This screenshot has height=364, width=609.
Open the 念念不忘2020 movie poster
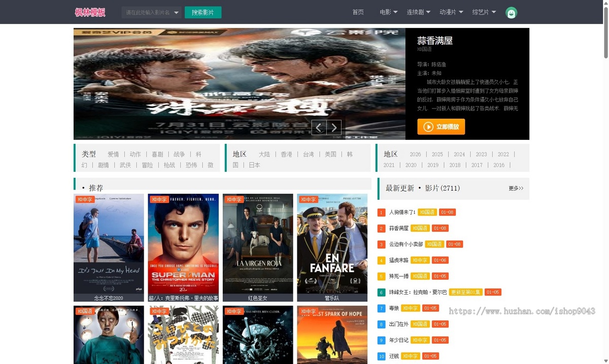109,244
